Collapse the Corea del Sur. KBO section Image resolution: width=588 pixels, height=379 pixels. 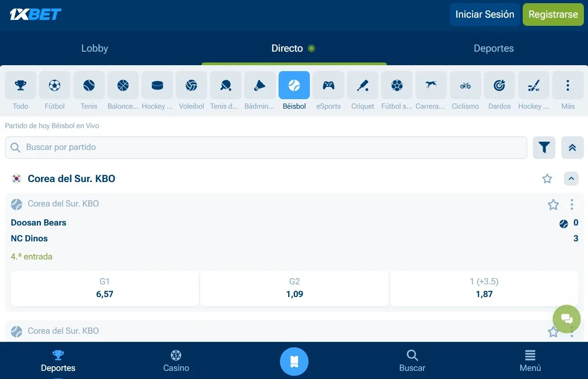click(x=571, y=179)
